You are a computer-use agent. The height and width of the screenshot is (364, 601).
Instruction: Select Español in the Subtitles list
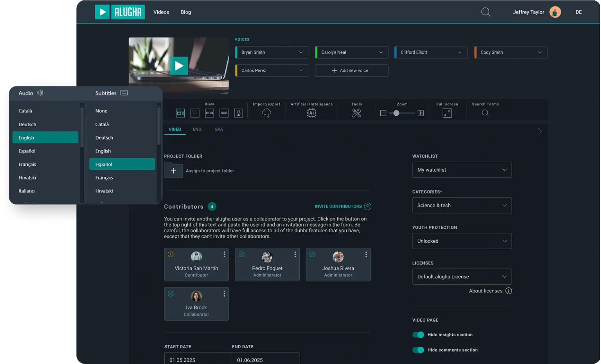(122, 164)
